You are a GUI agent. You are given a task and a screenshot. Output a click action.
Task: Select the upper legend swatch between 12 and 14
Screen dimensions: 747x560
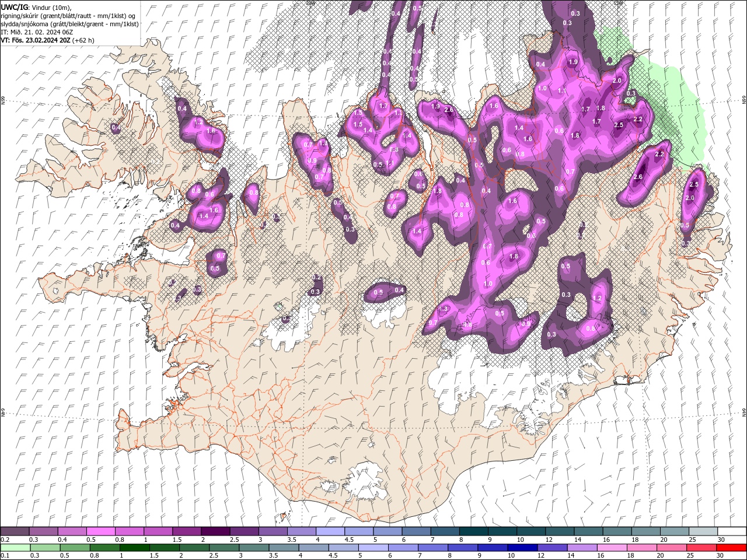pos(558,531)
